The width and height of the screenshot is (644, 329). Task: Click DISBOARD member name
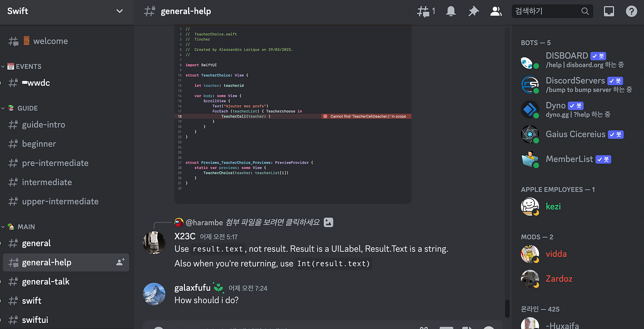coord(567,56)
